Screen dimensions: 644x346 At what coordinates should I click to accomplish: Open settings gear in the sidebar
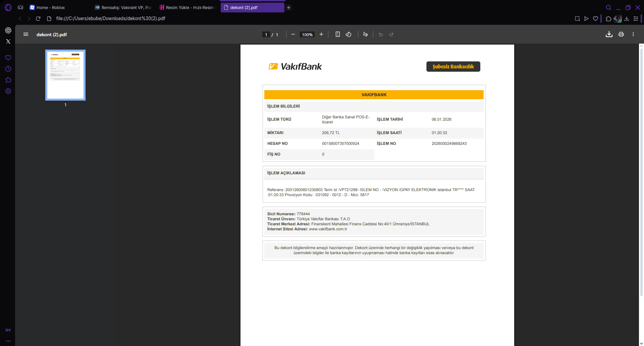8,91
